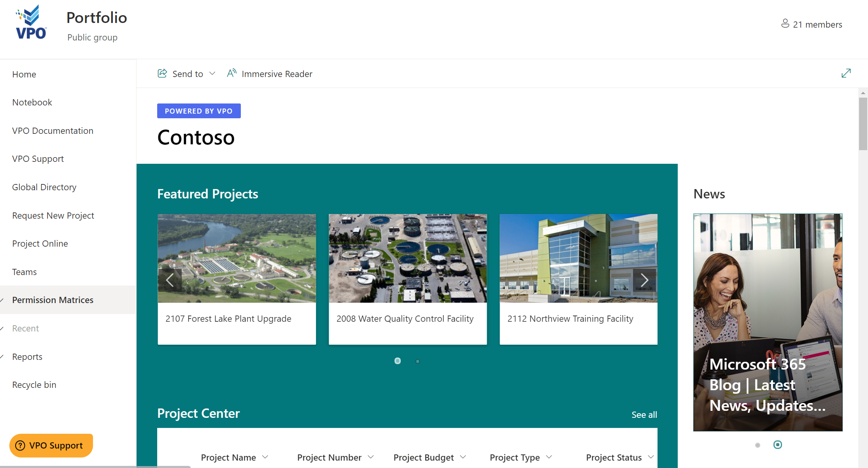Open the Project Name column filter dropdown
This screenshot has height=468, width=868.
pos(266,457)
